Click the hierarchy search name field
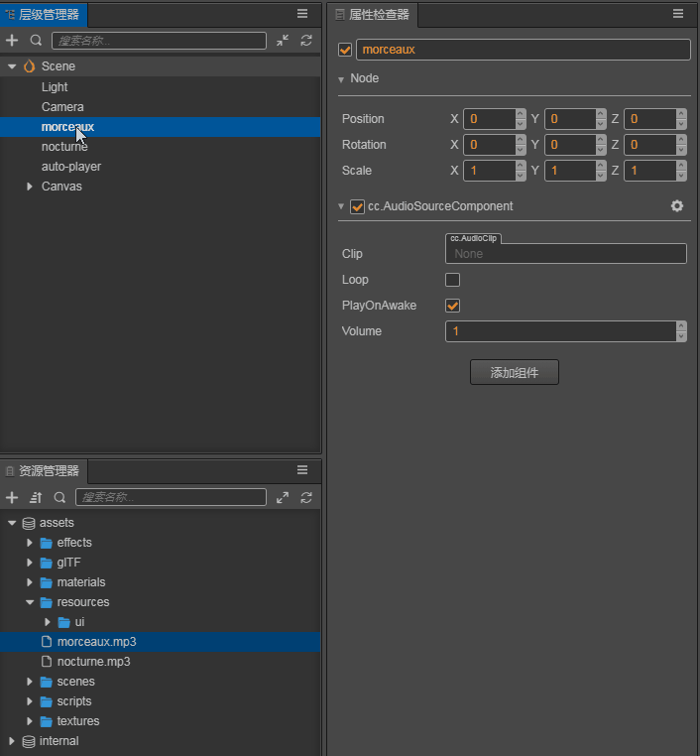Image resolution: width=700 pixels, height=756 pixels. tap(159, 41)
